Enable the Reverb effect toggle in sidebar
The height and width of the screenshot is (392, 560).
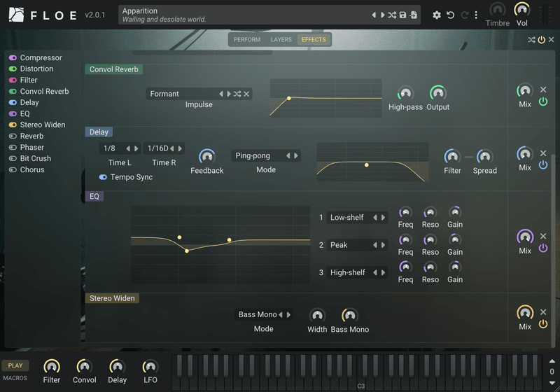[13, 136]
